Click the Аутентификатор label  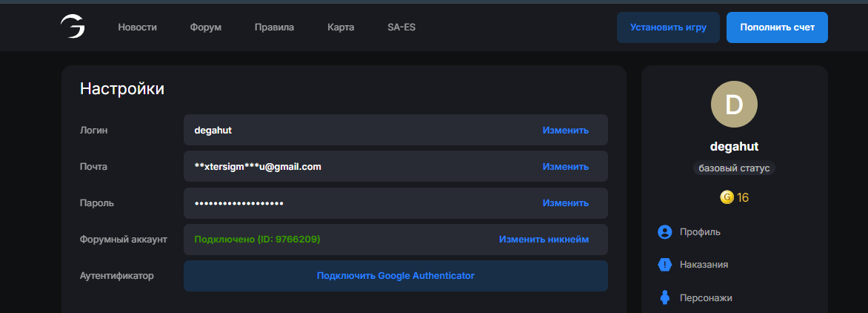[x=117, y=276]
